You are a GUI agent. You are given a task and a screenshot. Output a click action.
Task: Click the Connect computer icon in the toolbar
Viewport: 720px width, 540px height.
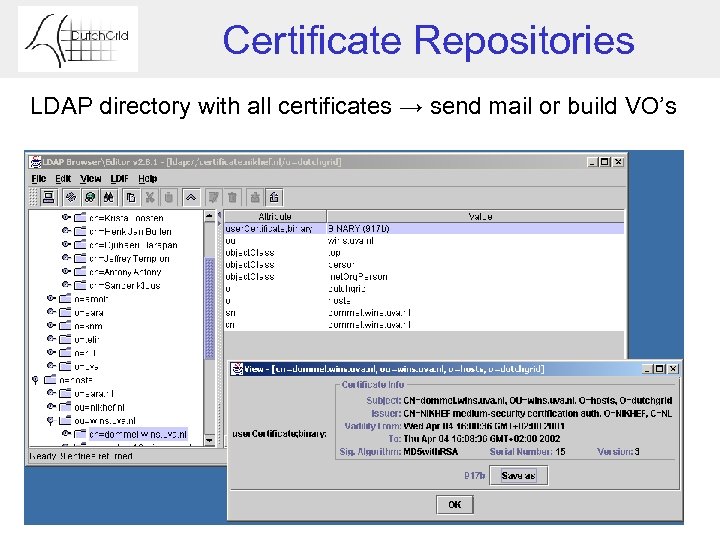pyautogui.click(x=48, y=197)
